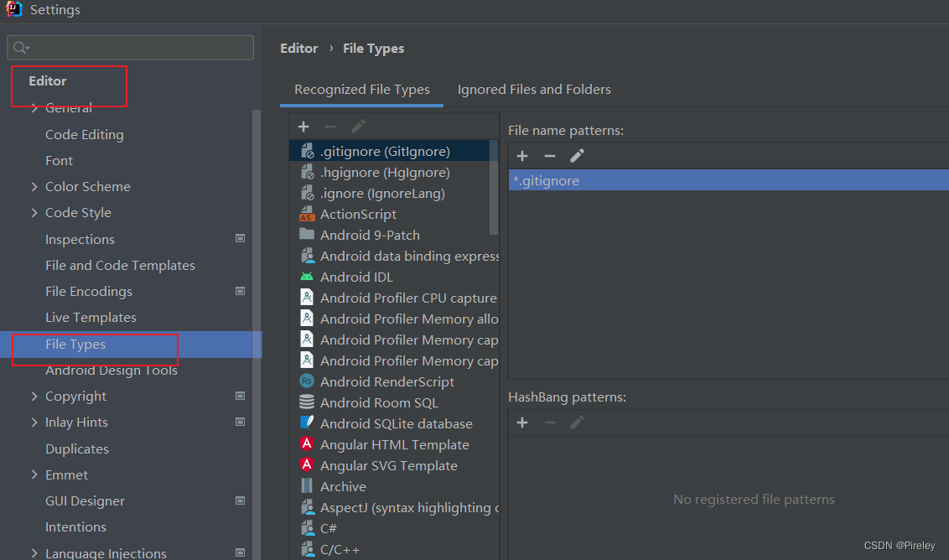The height and width of the screenshot is (560, 949).
Task: Click the Android Room SQL database icon
Action: click(307, 402)
